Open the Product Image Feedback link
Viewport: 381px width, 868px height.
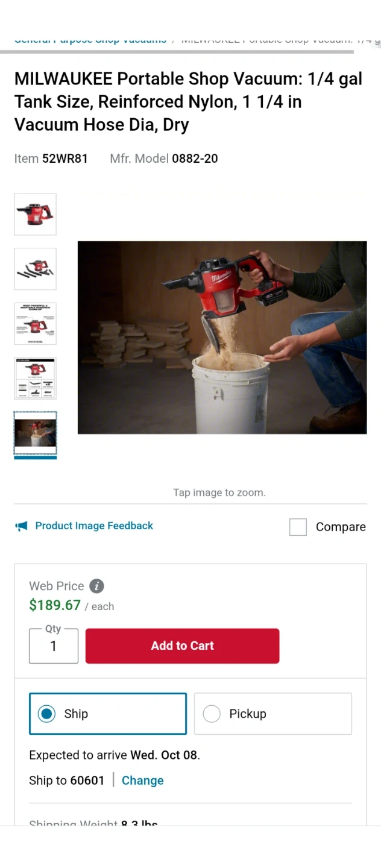pyautogui.click(x=94, y=526)
